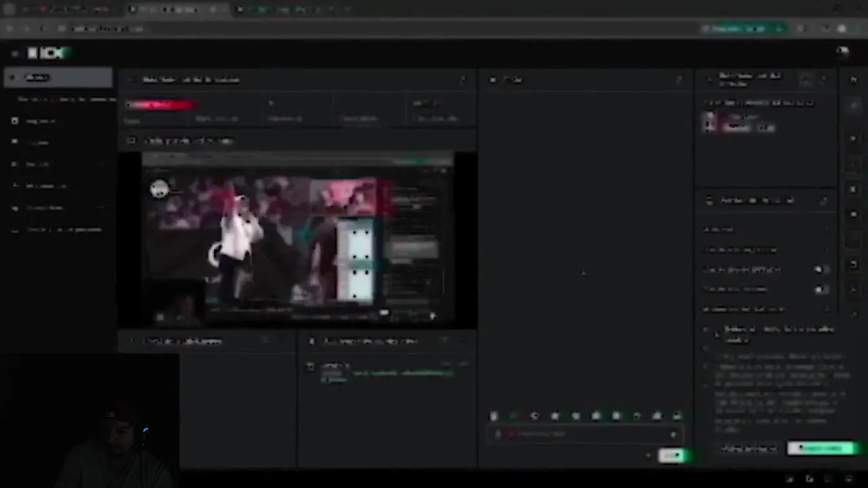This screenshot has width=868, height=488.
Task: Click the dark button left of the green button
Action: coord(750,449)
